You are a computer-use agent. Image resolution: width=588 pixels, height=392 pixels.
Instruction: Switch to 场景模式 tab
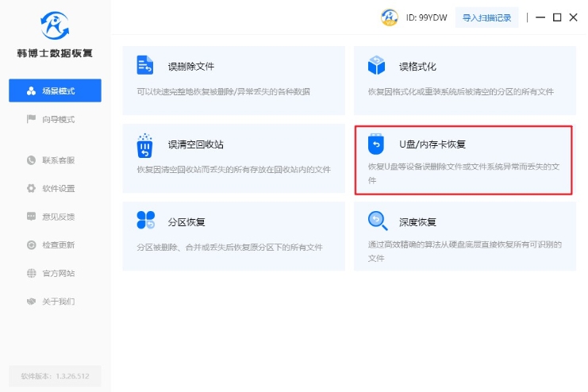(55, 90)
